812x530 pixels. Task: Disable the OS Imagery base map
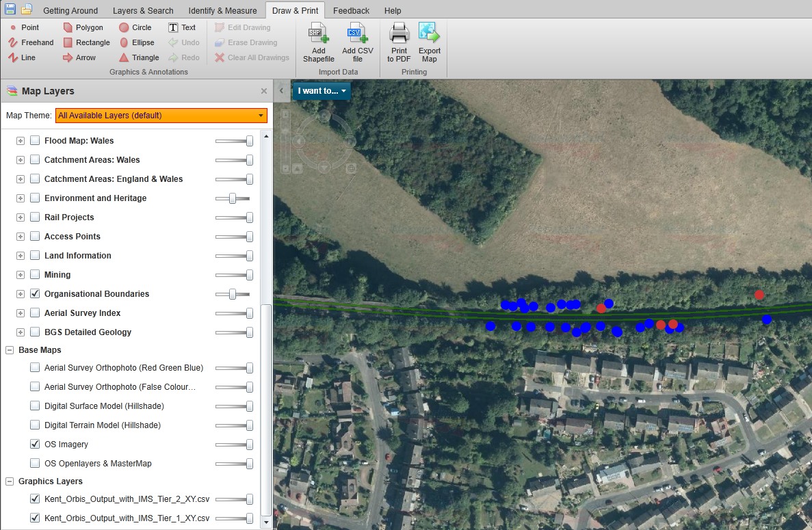point(35,444)
